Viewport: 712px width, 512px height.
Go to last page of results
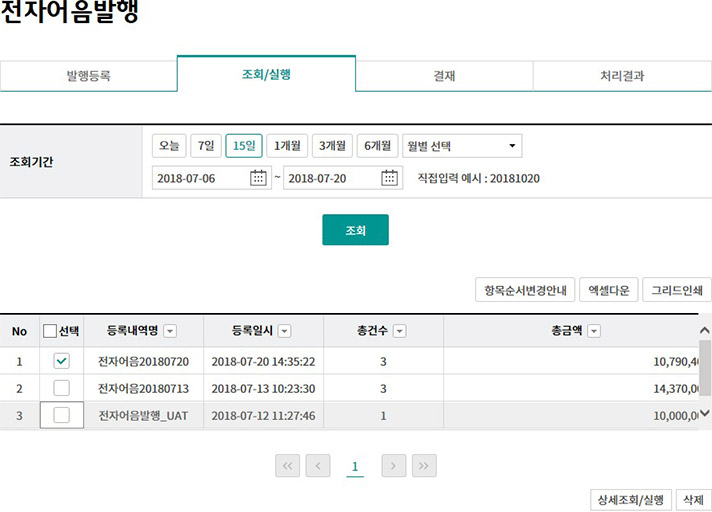(424, 466)
